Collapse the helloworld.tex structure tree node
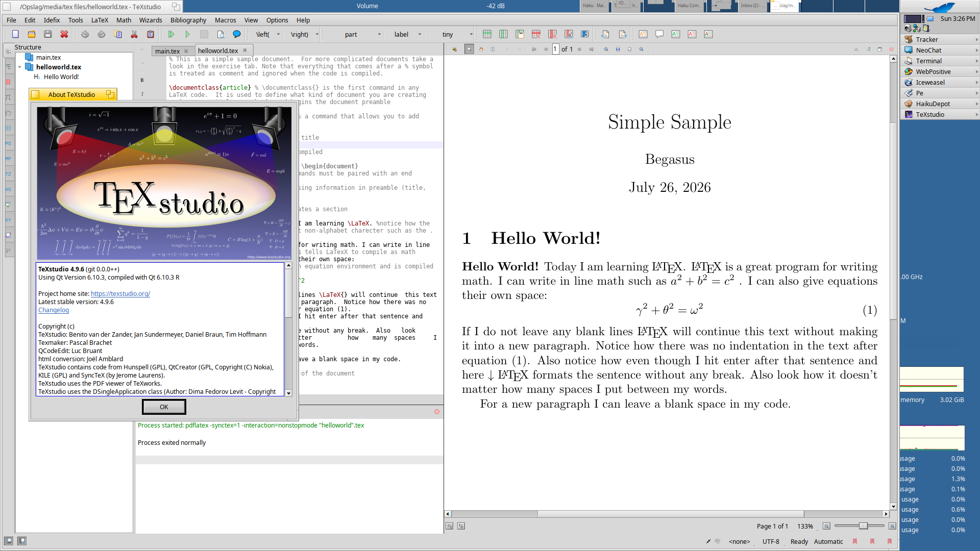This screenshot has height=551, width=980. click(x=20, y=67)
